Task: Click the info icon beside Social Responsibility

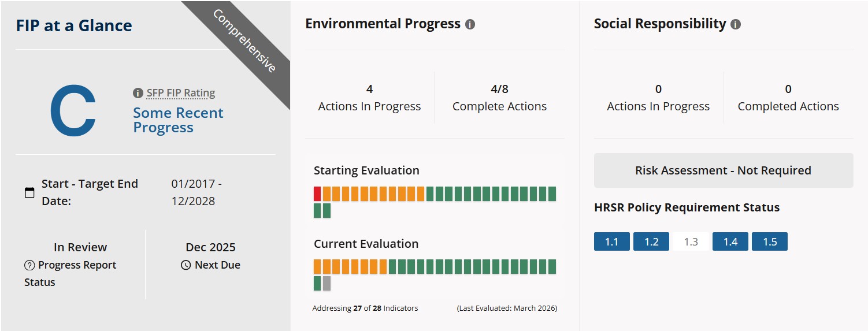Action: coord(735,25)
